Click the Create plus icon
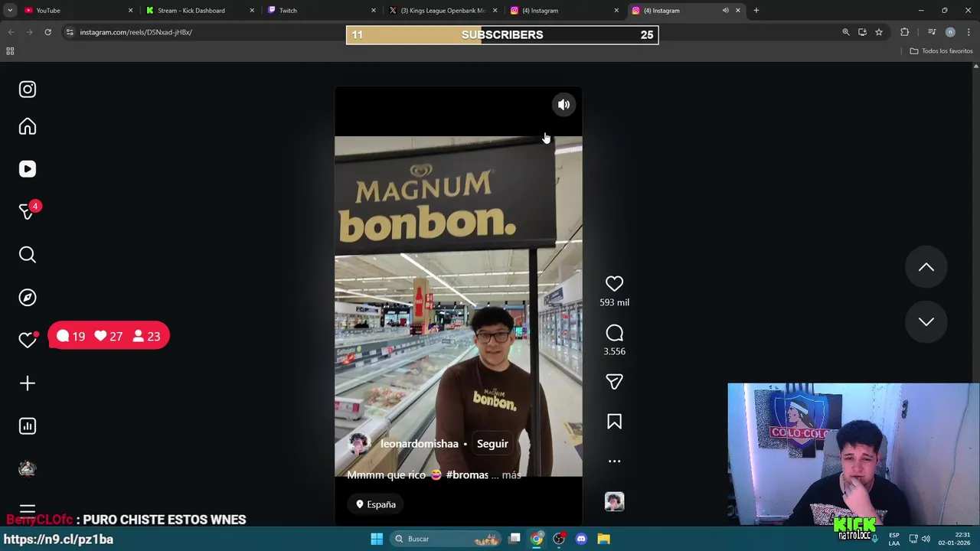Image resolution: width=980 pixels, height=551 pixels. click(x=28, y=383)
